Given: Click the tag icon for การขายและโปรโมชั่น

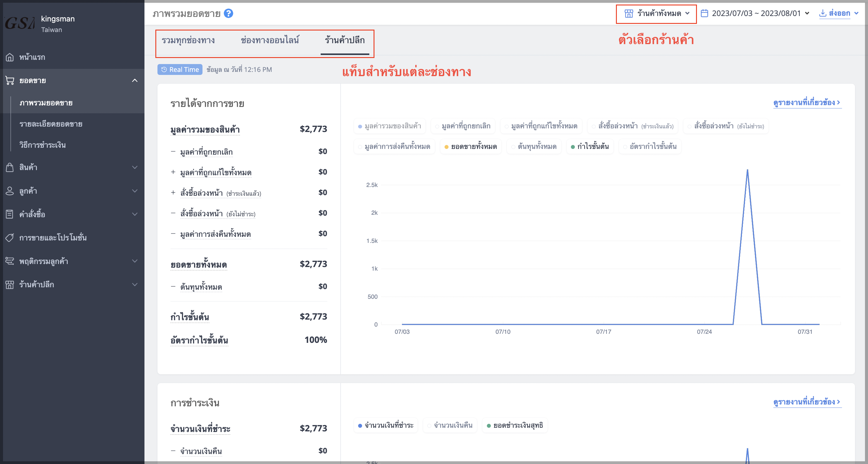Looking at the screenshot, I should 10,238.
